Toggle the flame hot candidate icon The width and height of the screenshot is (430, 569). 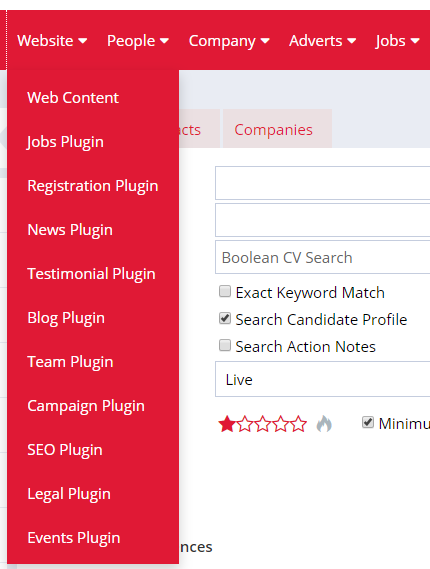324,423
